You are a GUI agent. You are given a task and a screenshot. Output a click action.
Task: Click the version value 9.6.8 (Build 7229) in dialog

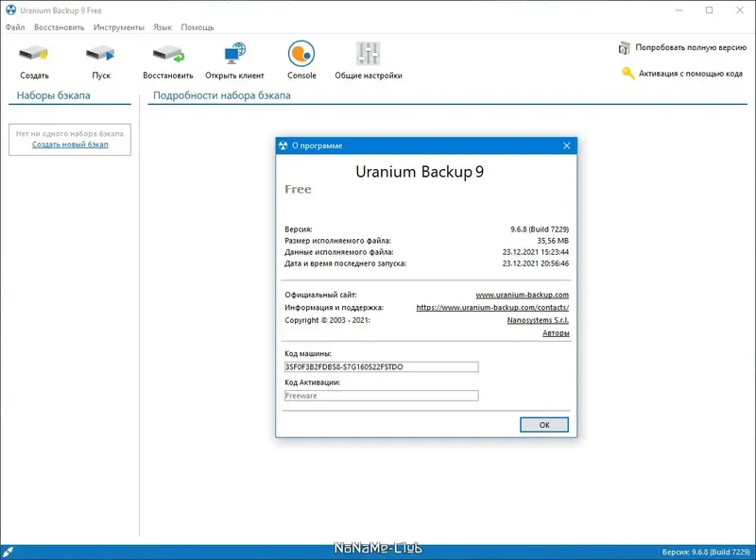pyautogui.click(x=540, y=229)
